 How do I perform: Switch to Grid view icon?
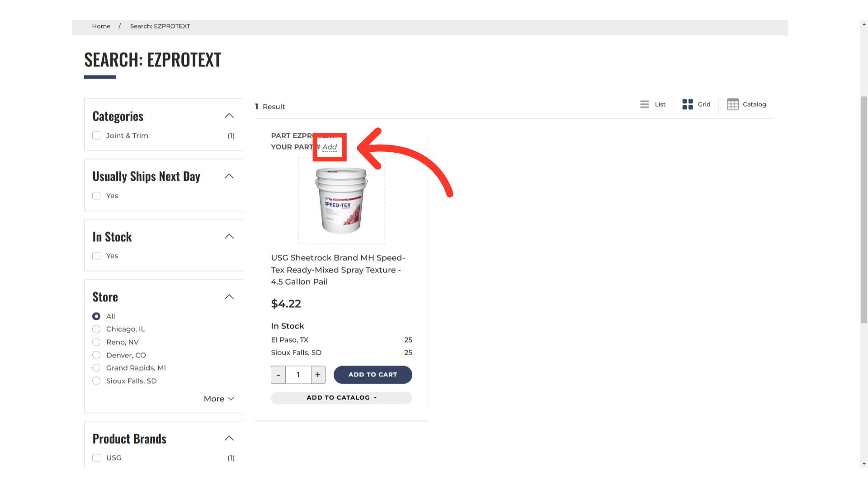687,104
